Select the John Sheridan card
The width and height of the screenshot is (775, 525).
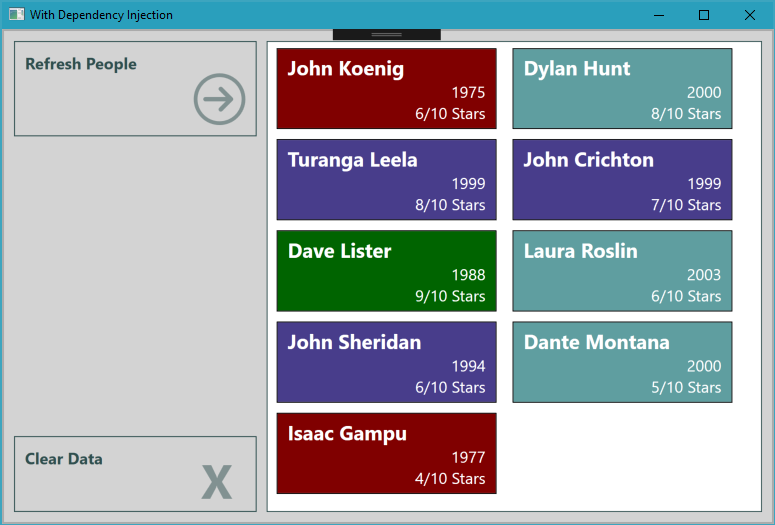point(387,362)
